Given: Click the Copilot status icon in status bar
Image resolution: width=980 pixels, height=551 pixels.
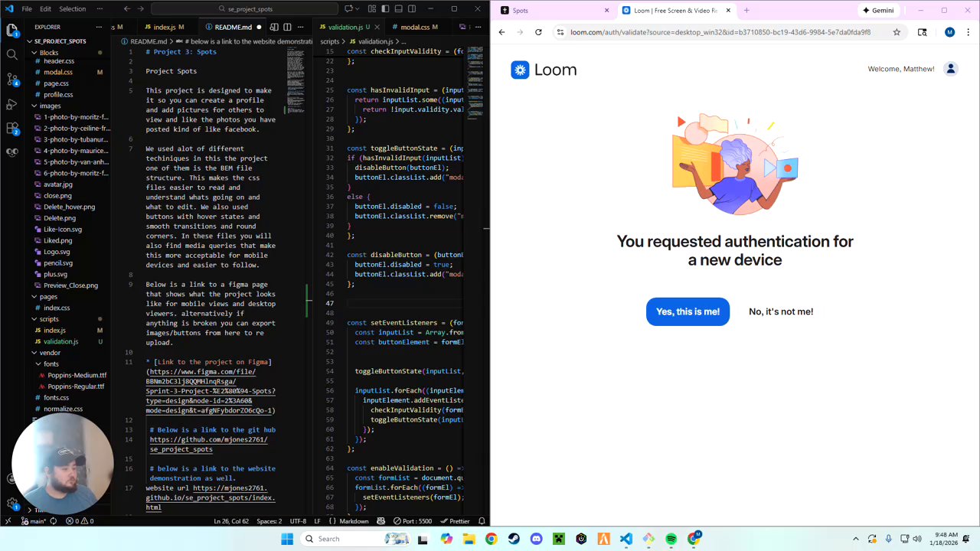Looking at the screenshot, I should point(381,521).
